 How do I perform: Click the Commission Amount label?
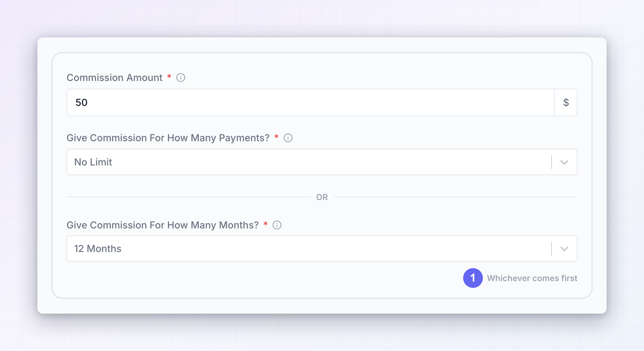tap(115, 78)
